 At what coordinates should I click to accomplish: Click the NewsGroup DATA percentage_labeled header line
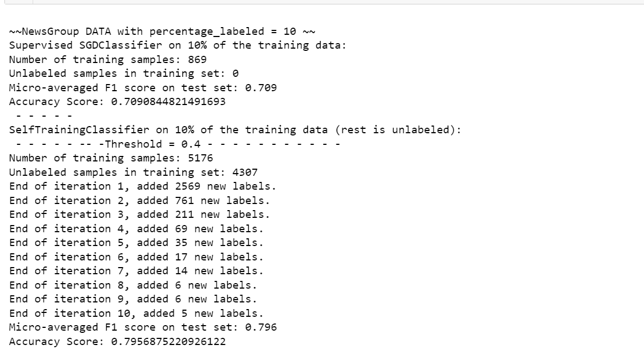pos(162,31)
